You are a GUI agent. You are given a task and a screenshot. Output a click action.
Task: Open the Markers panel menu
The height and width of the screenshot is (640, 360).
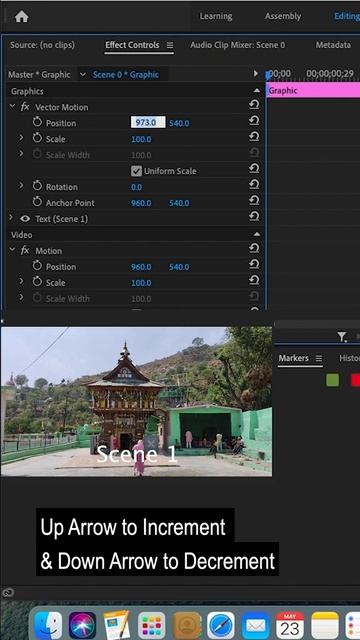[x=319, y=358]
